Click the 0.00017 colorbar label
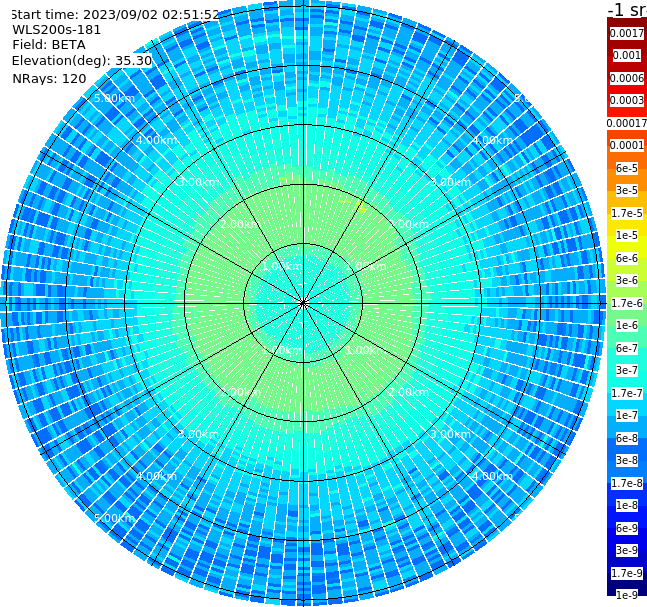 tap(627, 123)
